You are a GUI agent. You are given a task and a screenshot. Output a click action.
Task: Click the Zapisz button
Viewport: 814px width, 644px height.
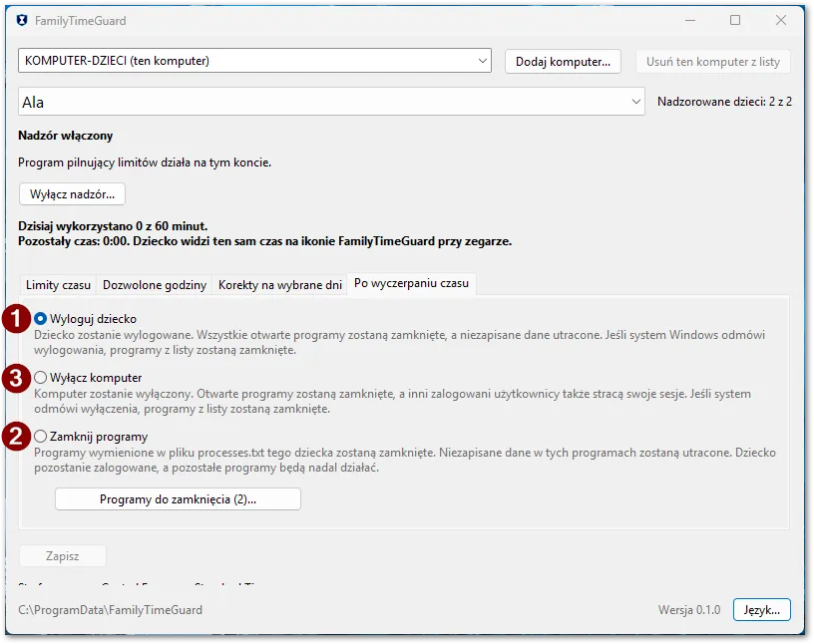point(62,556)
